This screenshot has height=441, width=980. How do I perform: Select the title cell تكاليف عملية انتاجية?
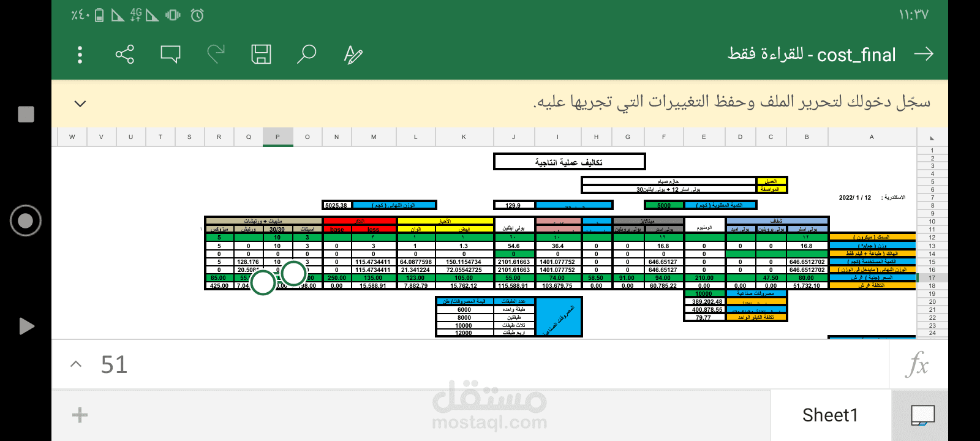pos(569,162)
